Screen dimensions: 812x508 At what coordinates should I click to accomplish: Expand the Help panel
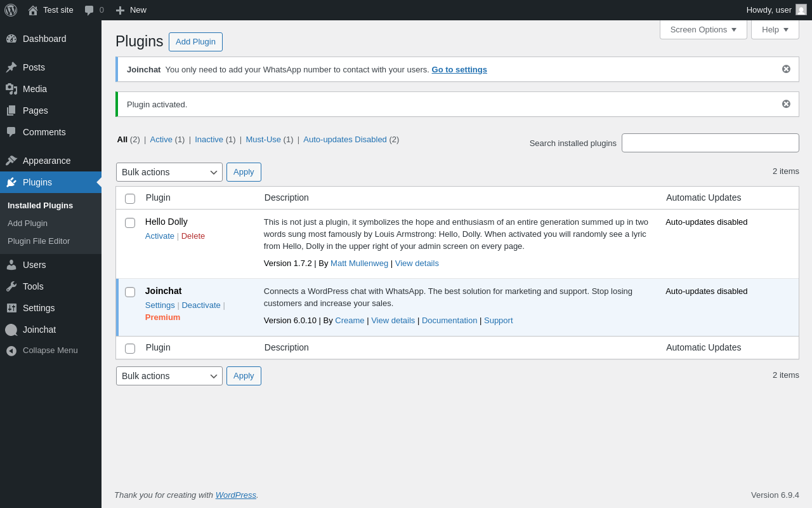pos(775,29)
